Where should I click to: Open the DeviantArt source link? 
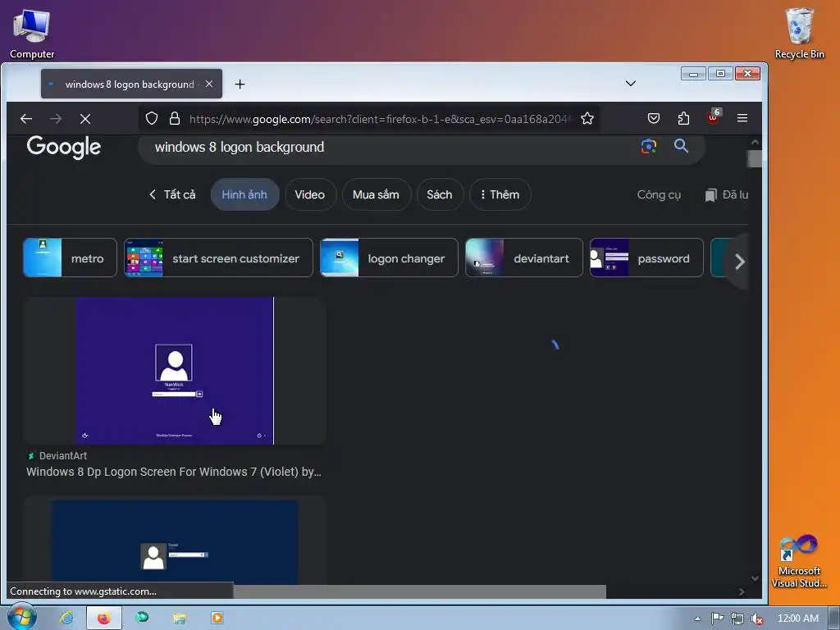[57, 456]
